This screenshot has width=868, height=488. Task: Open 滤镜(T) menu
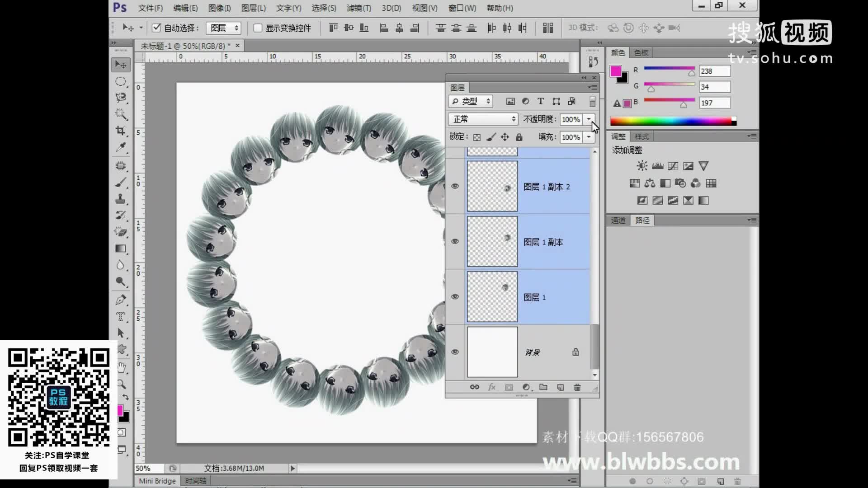[x=359, y=8]
